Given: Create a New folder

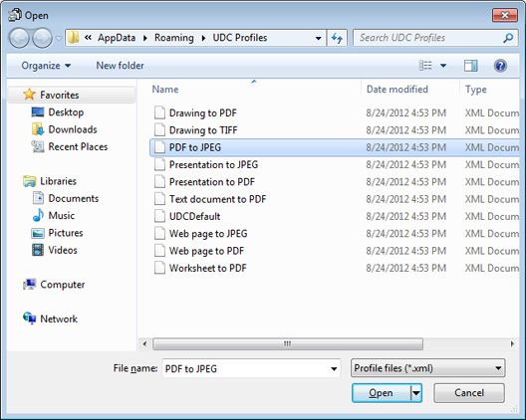Looking at the screenshot, I should coord(121,66).
